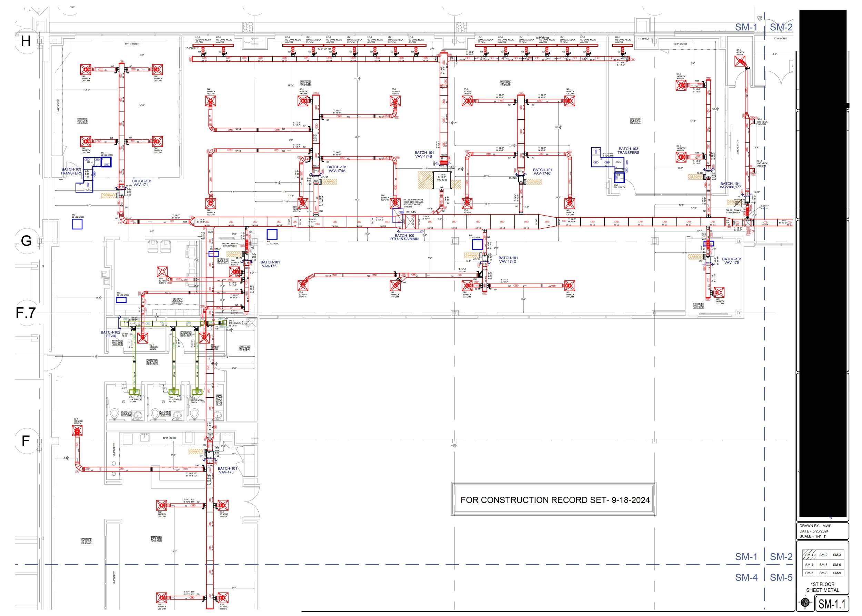
Task: Click the 'BATCH-101 VAV-171' label
Action: (142, 183)
